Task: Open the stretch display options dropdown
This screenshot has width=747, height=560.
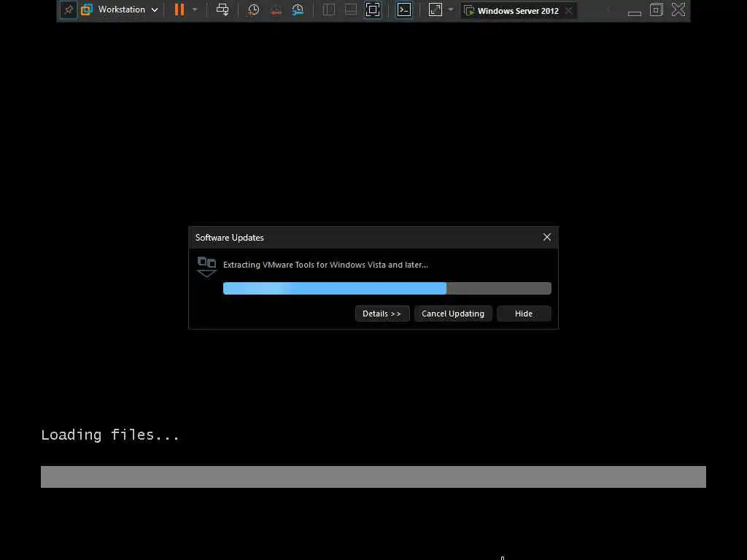Action: 451,9
